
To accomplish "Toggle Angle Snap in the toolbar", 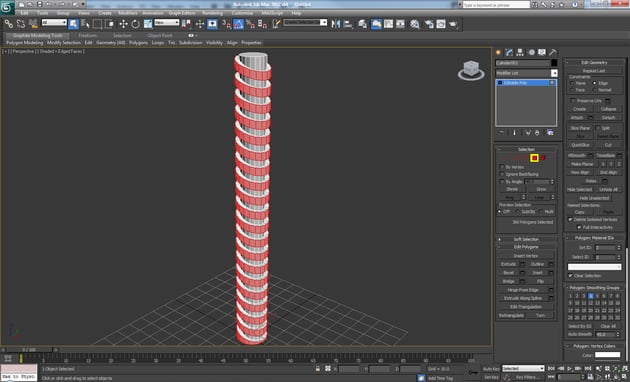I will pyautogui.click(x=238, y=24).
